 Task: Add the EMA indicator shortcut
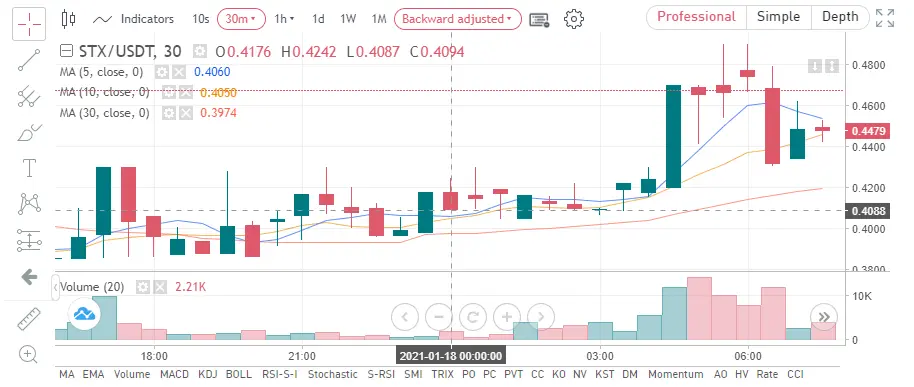tap(93, 374)
